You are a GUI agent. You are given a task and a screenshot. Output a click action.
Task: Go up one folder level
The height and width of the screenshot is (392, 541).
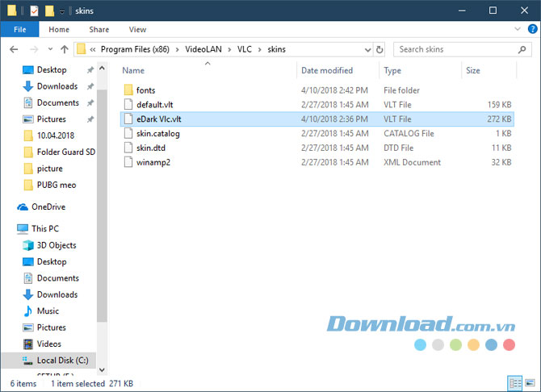point(65,49)
